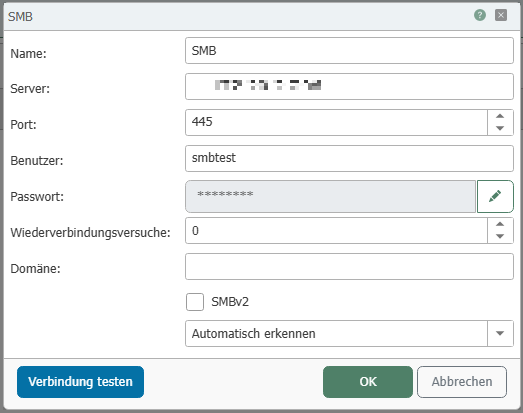Cancel with the Abbrechen button

[462, 382]
